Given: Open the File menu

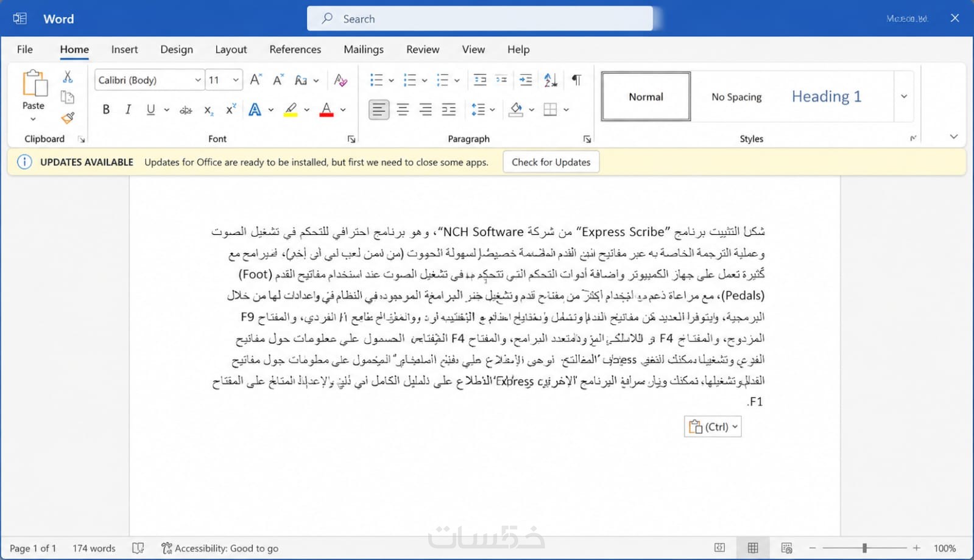Looking at the screenshot, I should [25, 49].
